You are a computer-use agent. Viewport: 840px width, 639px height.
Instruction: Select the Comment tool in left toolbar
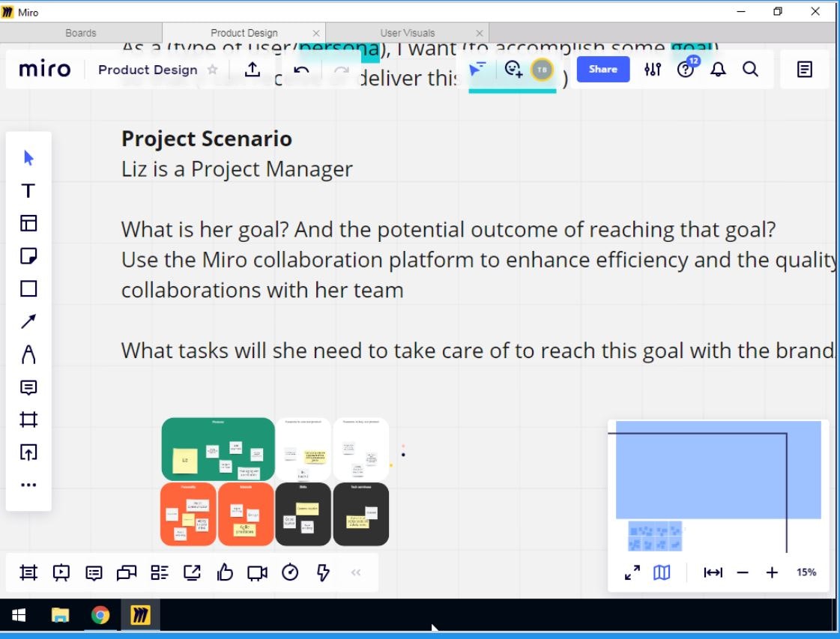click(x=28, y=387)
